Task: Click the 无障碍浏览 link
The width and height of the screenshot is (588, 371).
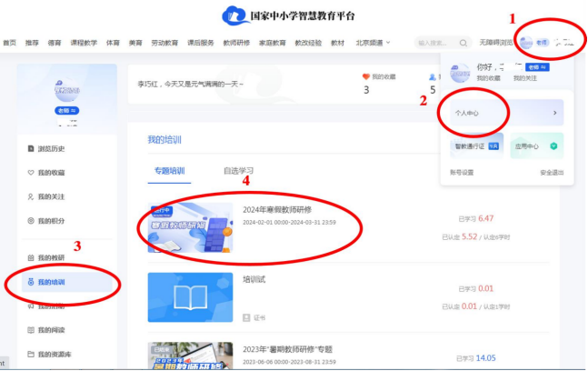Action: point(495,43)
